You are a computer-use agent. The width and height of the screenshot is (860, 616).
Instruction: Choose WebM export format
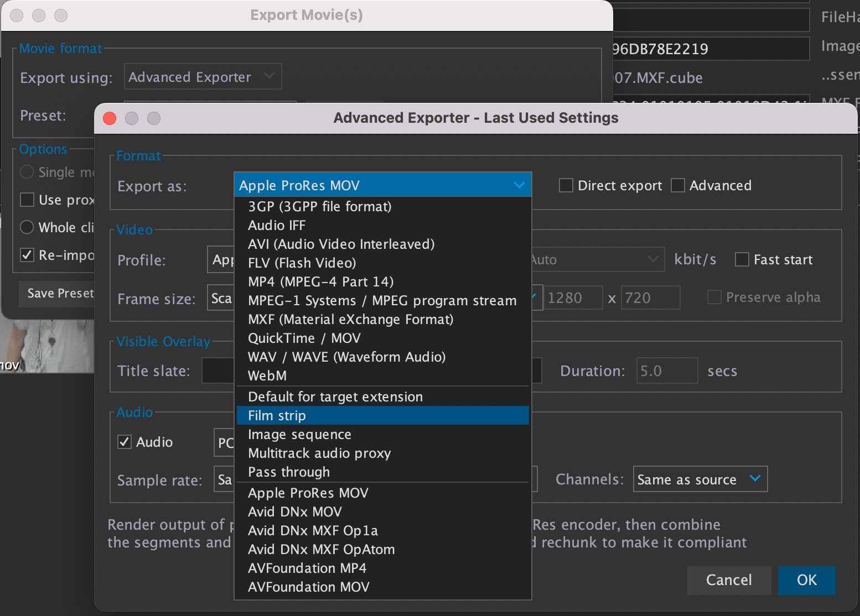382,375
